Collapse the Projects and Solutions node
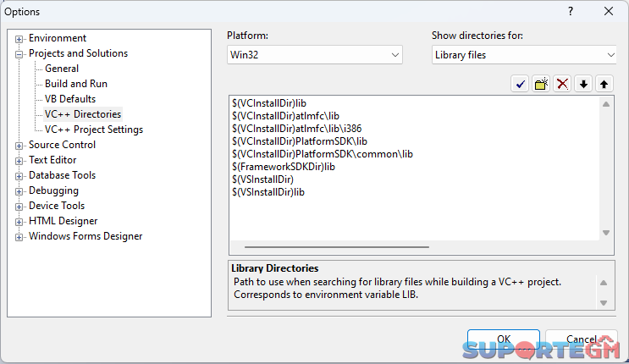 click(19, 54)
